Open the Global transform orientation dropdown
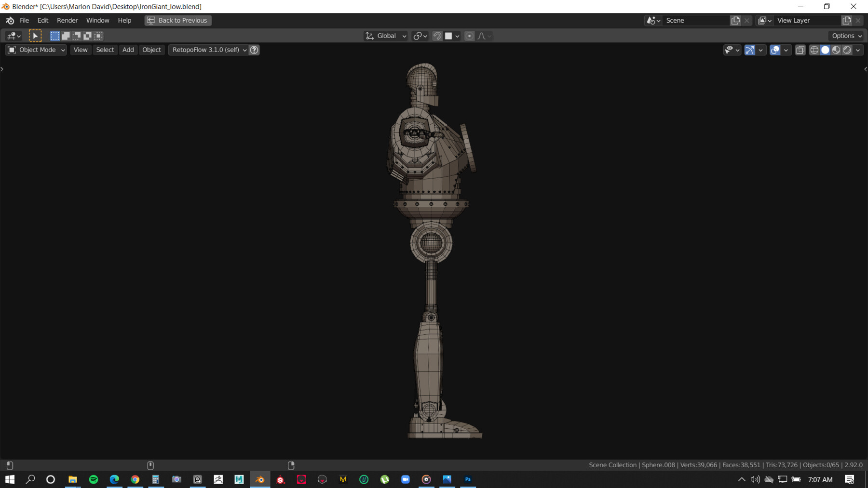868x488 pixels. point(386,36)
